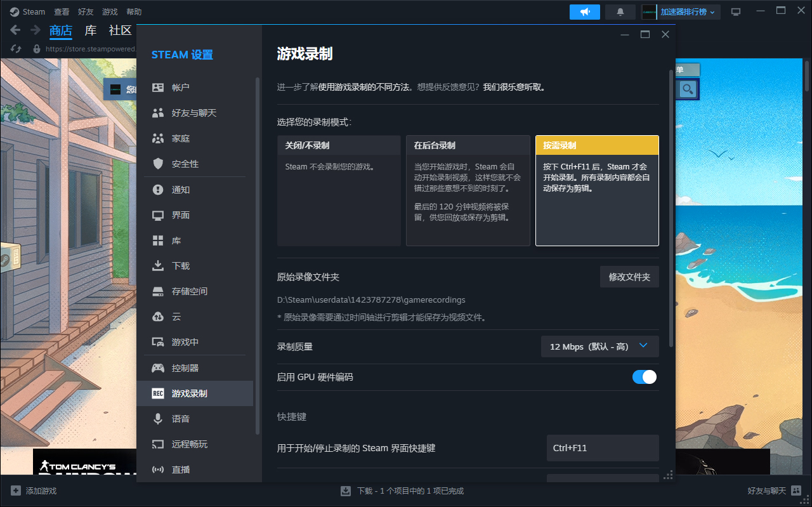Switch to the 社区 tab
The height and width of the screenshot is (507, 812).
click(121, 30)
